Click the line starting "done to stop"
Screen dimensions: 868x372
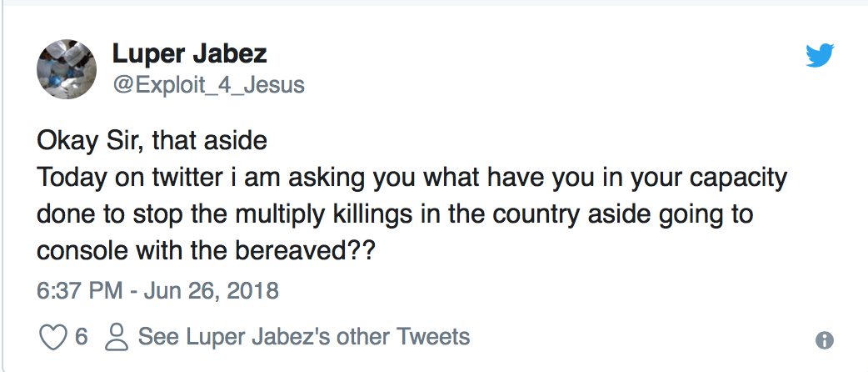(x=394, y=214)
